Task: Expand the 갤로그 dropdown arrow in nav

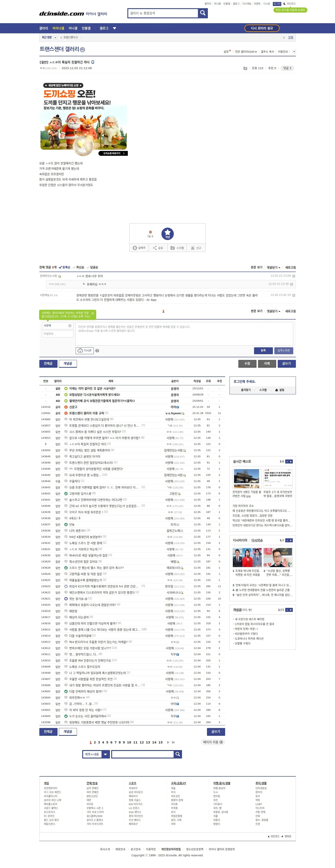Action: 114,28
